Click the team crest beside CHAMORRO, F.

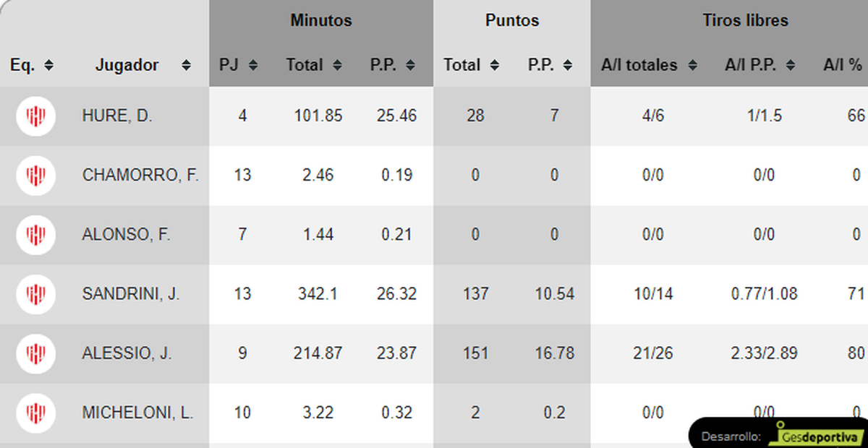point(36,175)
